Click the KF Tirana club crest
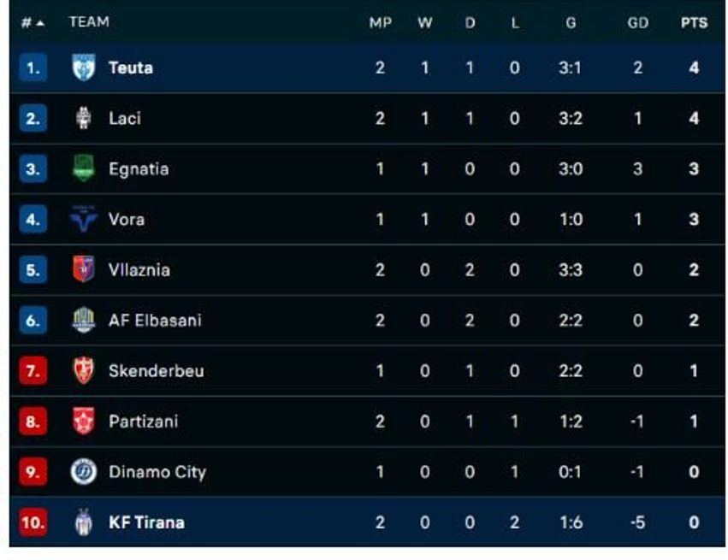This screenshot has width=728, height=560. pos(84,522)
